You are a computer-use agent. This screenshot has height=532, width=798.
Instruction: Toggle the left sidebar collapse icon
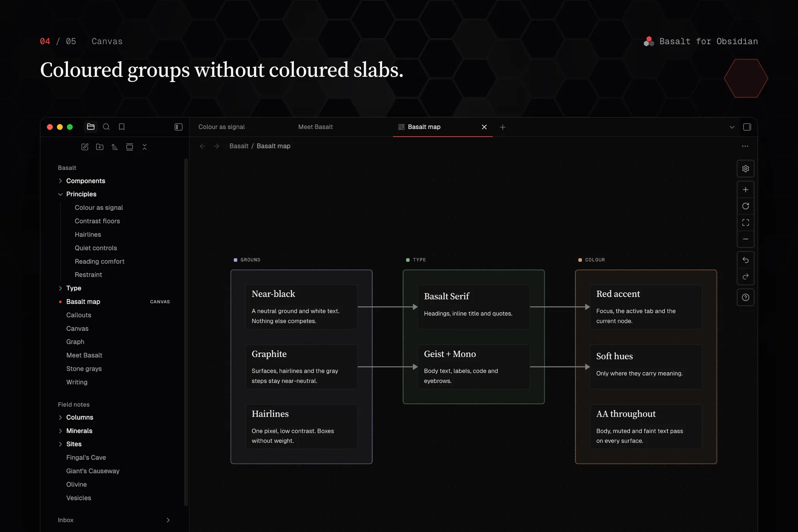click(x=178, y=127)
